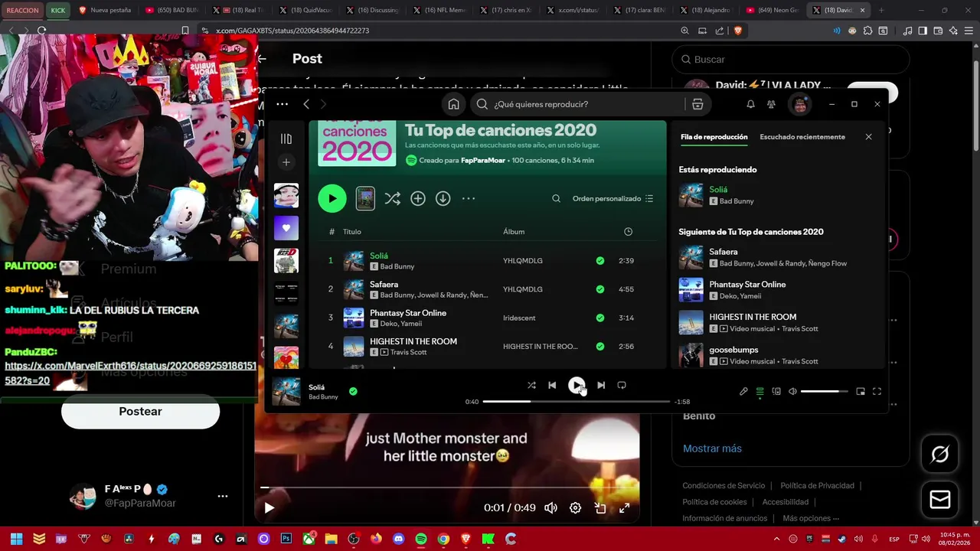The width and height of the screenshot is (980, 551).
Task: Open lyrics microphone icon in player bar
Action: (x=743, y=391)
